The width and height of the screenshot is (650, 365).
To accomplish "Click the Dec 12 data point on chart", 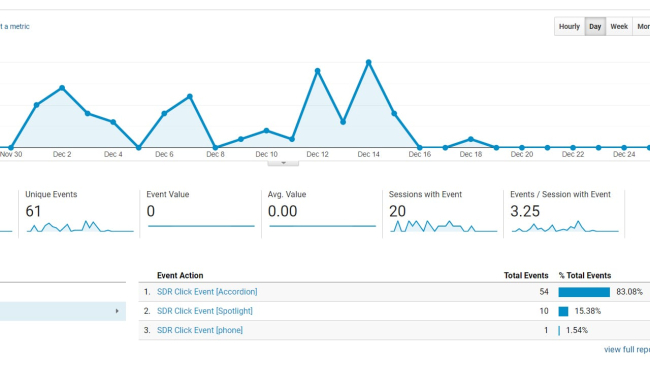I will 318,71.
